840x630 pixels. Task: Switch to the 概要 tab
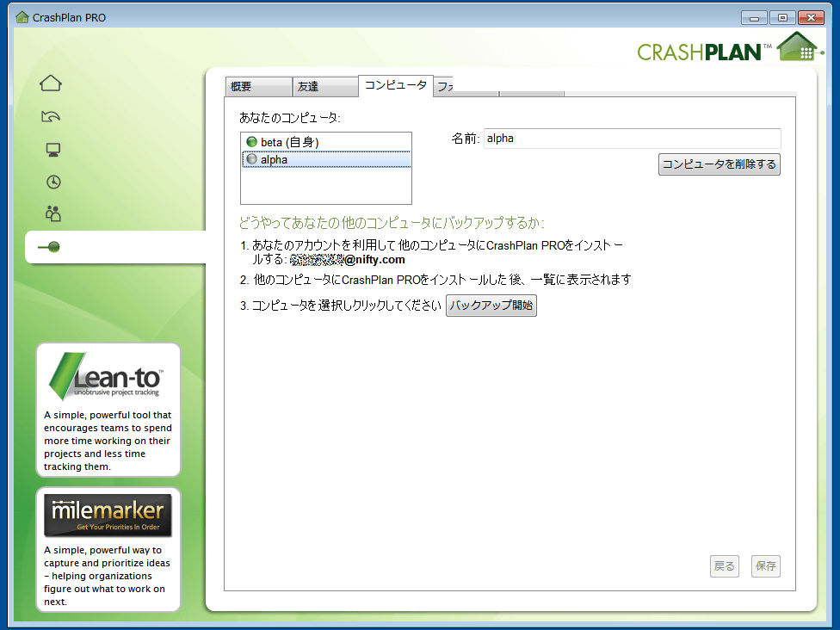click(x=258, y=87)
